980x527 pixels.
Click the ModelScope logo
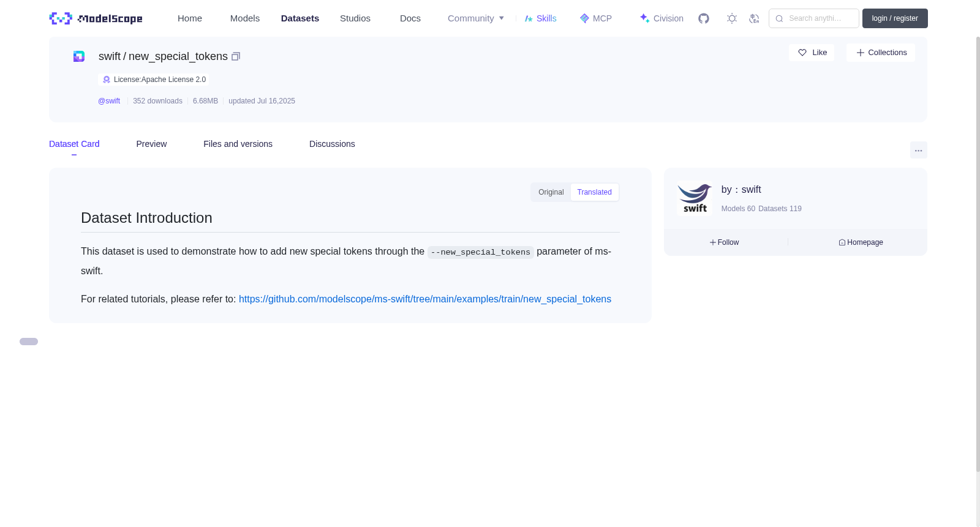tap(96, 18)
